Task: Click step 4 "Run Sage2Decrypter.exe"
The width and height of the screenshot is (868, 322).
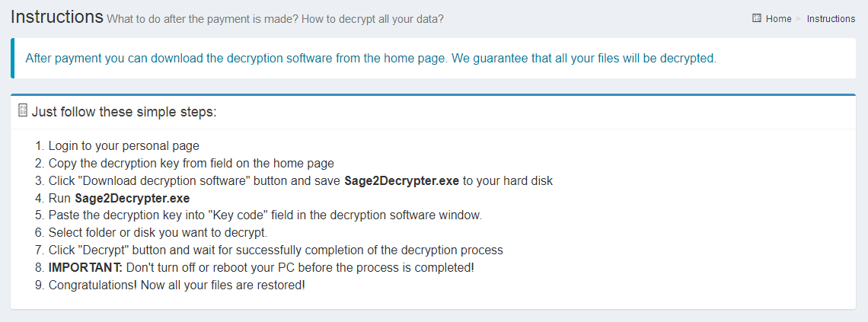Action: click(x=119, y=198)
